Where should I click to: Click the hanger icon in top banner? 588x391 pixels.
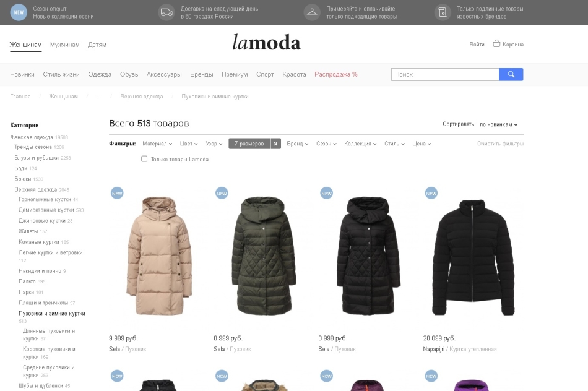311,12
